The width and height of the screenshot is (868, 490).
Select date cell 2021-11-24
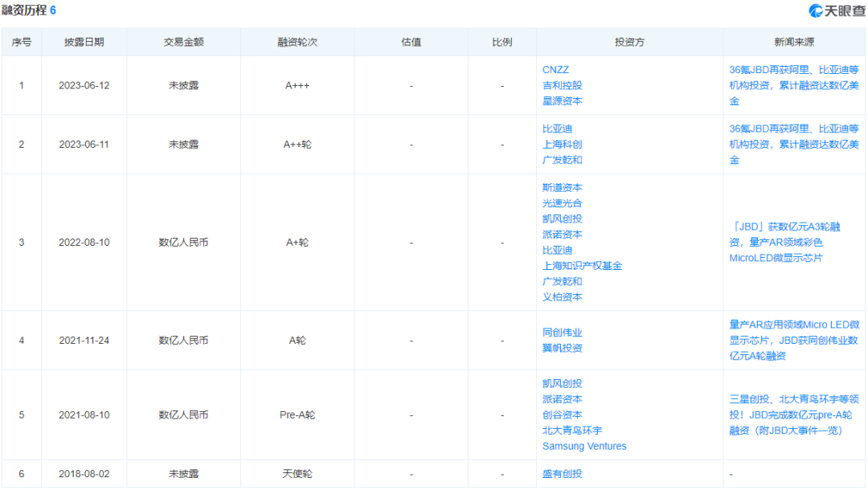point(84,341)
